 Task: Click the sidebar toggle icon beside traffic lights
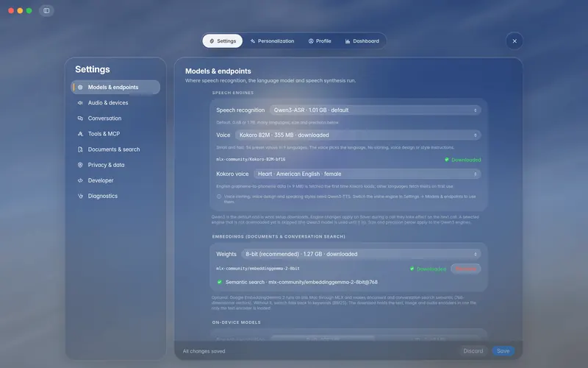pyautogui.click(x=46, y=10)
